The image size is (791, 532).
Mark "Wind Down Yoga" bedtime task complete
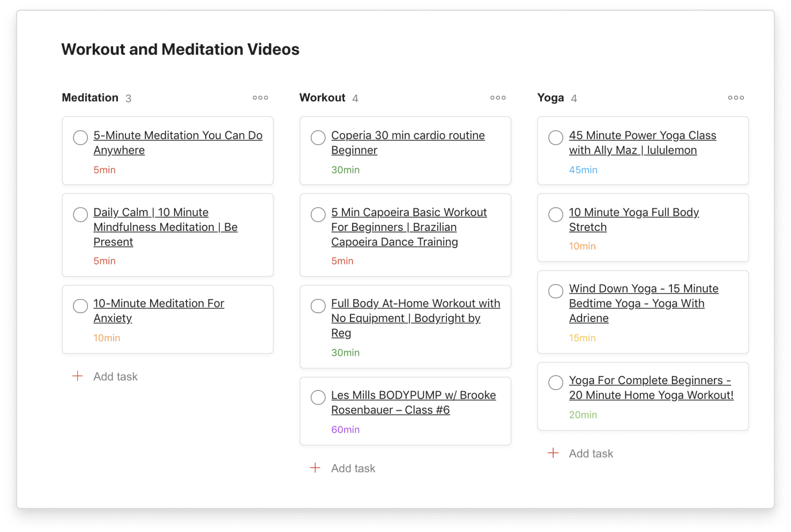click(556, 291)
